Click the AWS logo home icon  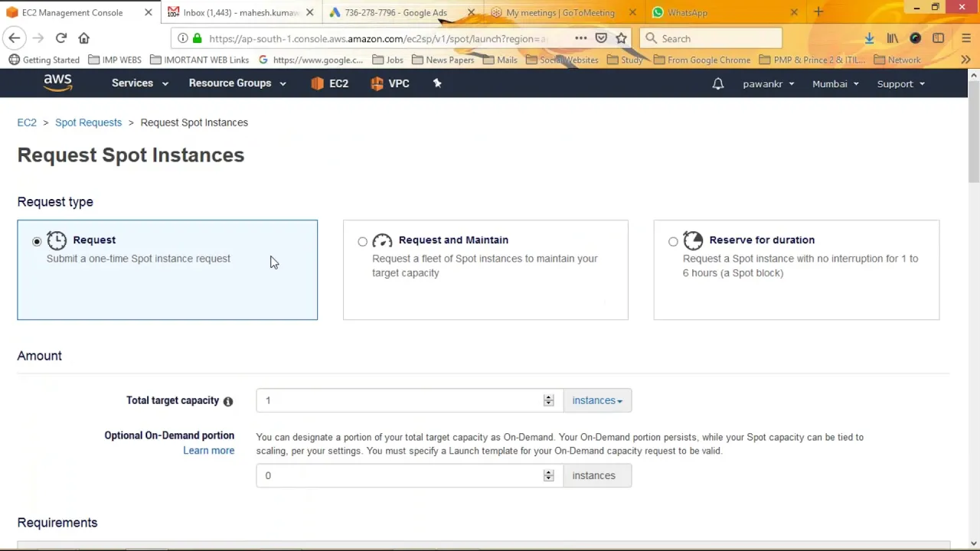(x=57, y=83)
